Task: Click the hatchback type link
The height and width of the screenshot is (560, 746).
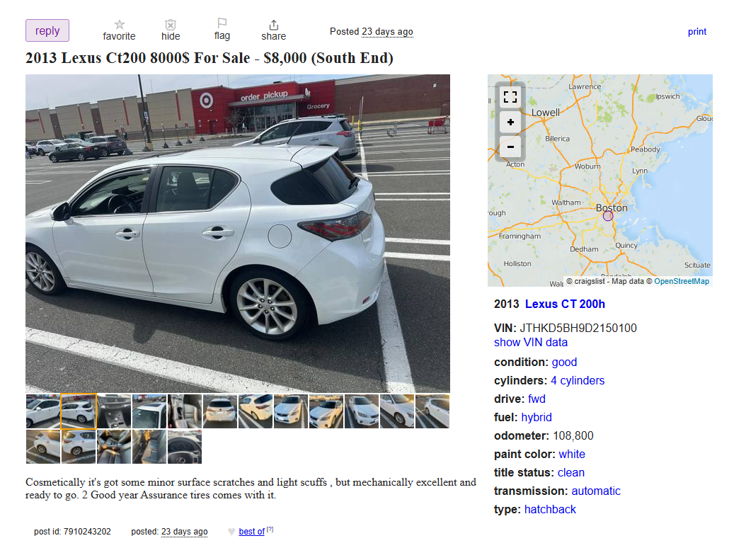Action: pos(550,510)
